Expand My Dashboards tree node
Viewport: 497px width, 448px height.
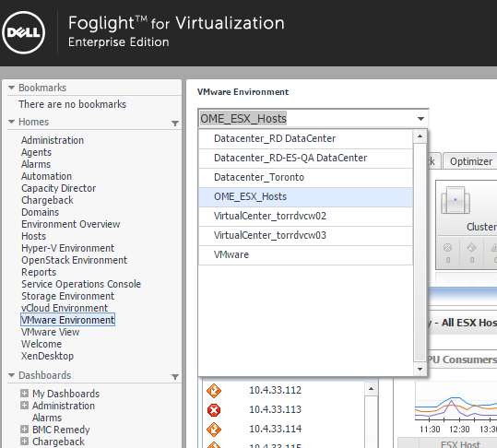[x=24, y=394]
